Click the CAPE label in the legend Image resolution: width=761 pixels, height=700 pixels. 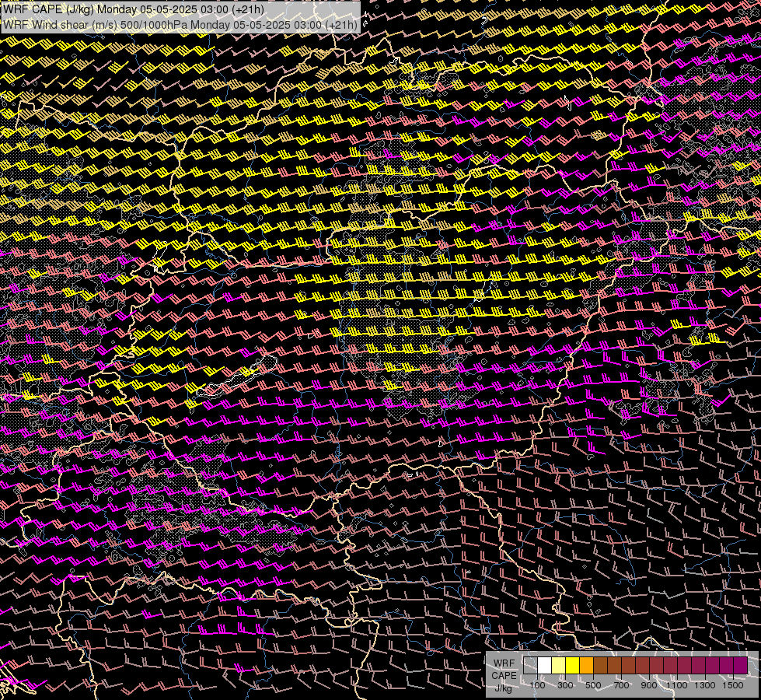click(504, 676)
